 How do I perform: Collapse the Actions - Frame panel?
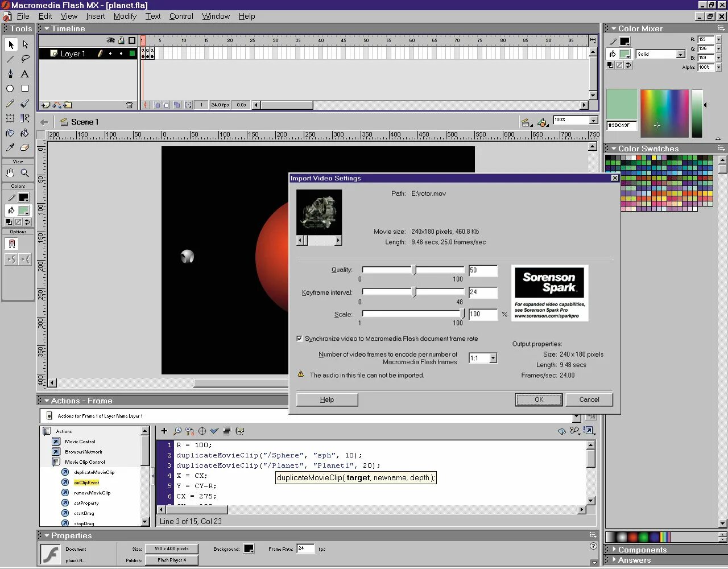pos(47,401)
